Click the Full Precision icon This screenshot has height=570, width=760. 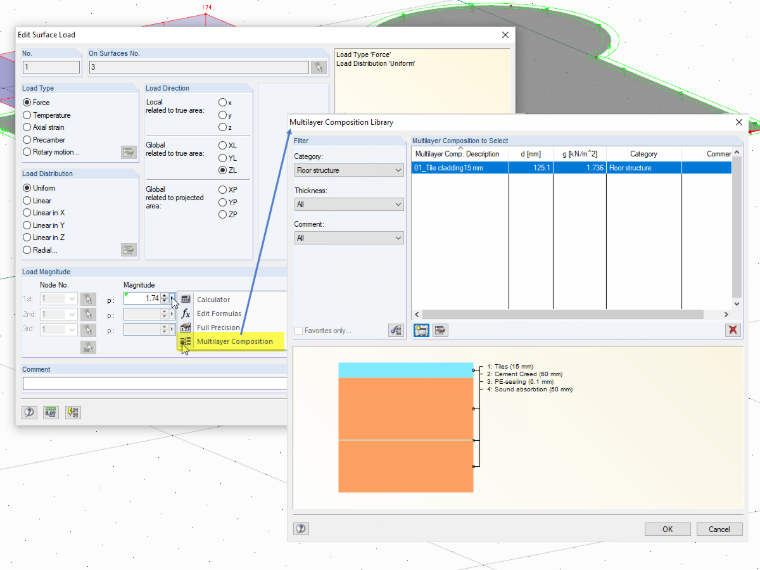tap(186, 328)
